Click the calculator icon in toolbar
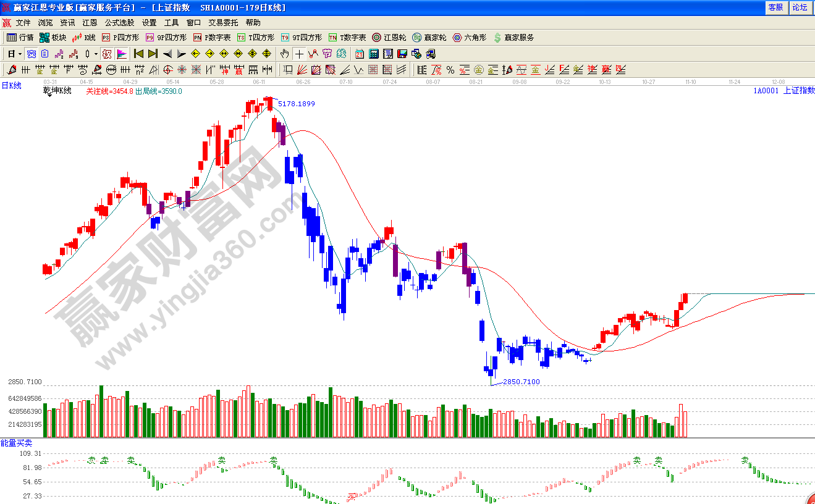The height and width of the screenshot is (504, 815). [x=374, y=54]
